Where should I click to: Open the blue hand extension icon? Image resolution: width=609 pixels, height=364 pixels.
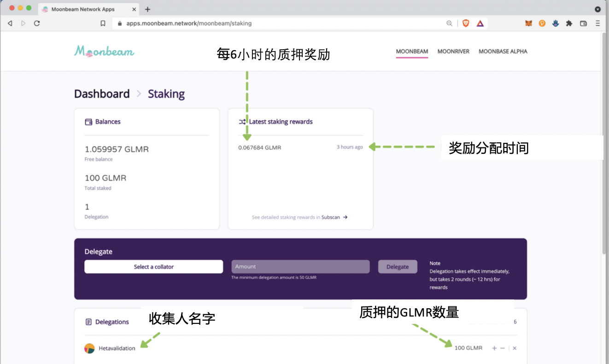pos(556,23)
